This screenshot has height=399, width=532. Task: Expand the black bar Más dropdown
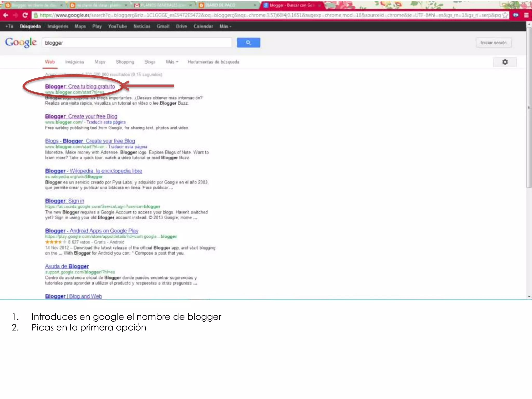click(225, 26)
